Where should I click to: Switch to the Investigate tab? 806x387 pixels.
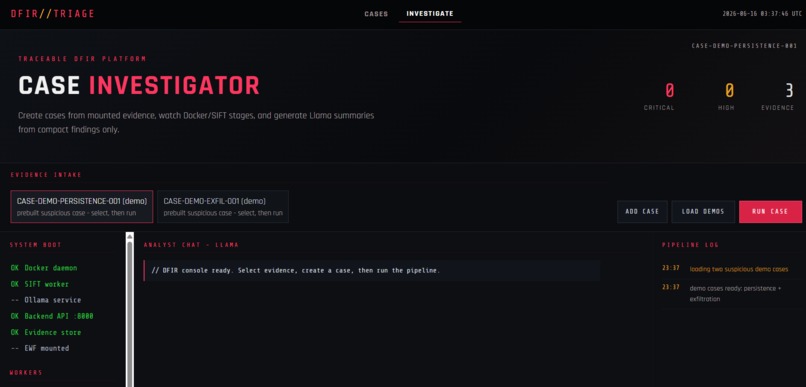click(x=430, y=14)
